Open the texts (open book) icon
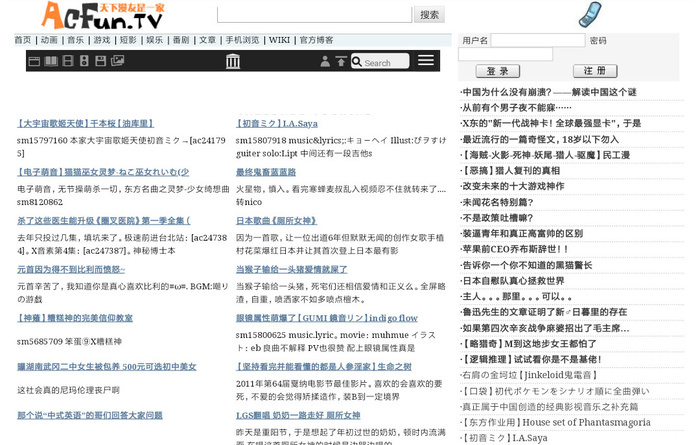Image resolution: width=700 pixels, height=445 pixels. pos(51,61)
